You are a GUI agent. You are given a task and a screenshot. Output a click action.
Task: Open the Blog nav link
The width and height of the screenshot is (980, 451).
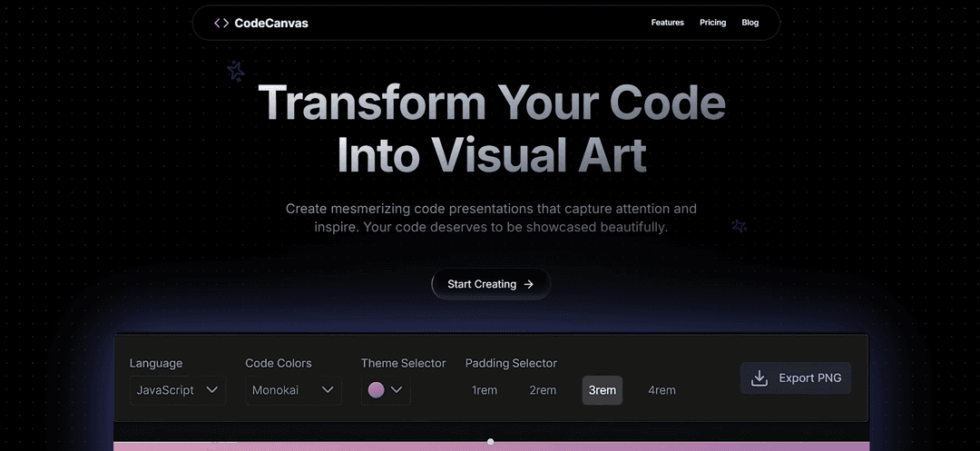pyautogui.click(x=750, y=23)
